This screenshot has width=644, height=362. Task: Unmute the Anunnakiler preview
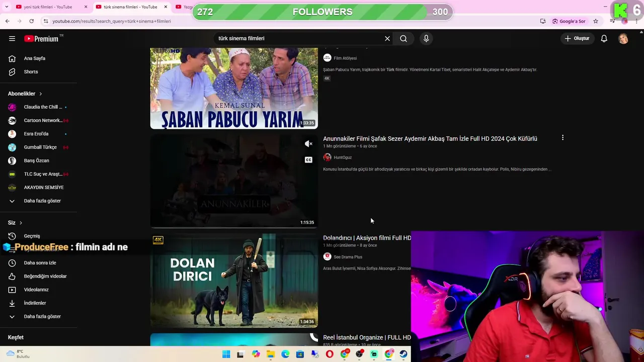pyautogui.click(x=308, y=144)
